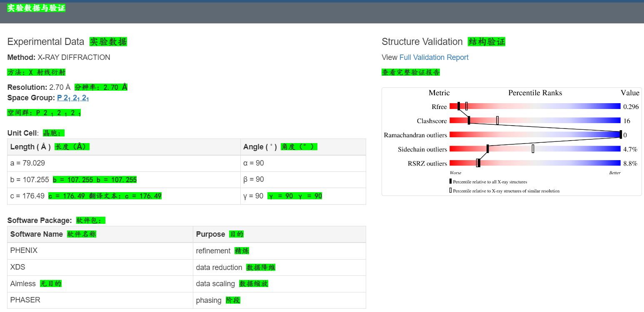644x312 pixels.
Task: Click the Experimental Data heading
Action: tap(46, 42)
